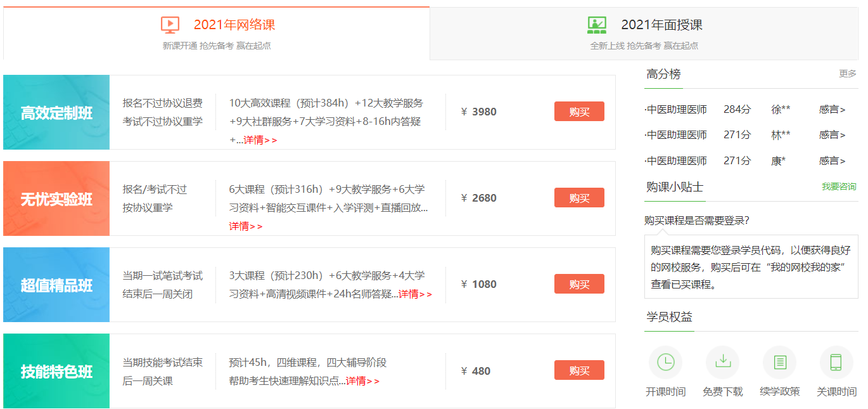Open 更多 in the 高分榜 section

(846, 75)
